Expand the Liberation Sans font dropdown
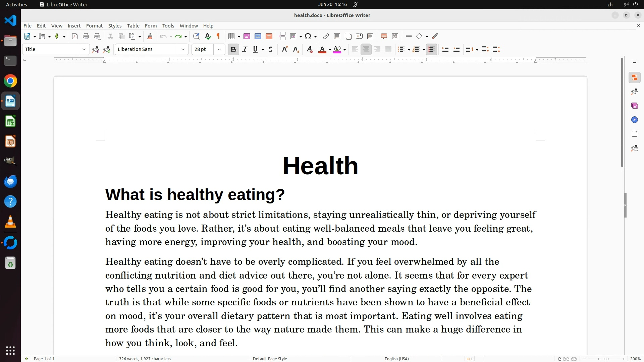This screenshot has height=362, width=644. tap(183, 50)
